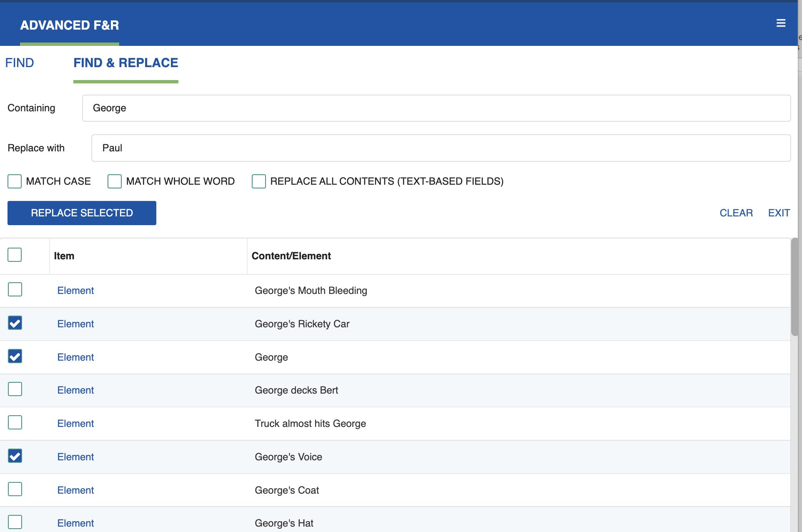Image resolution: width=802 pixels, height=532 pixels.
Task: Switch to the Find tab
Action: 20,63
